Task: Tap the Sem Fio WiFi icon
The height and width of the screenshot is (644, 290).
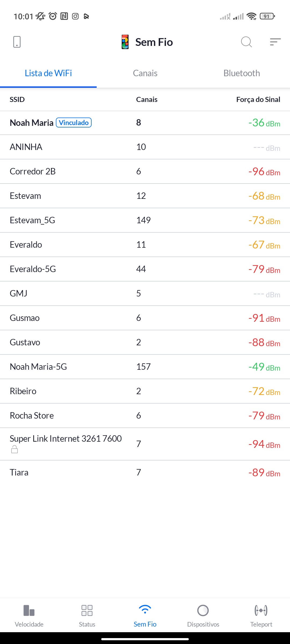Action: [145, 610]
